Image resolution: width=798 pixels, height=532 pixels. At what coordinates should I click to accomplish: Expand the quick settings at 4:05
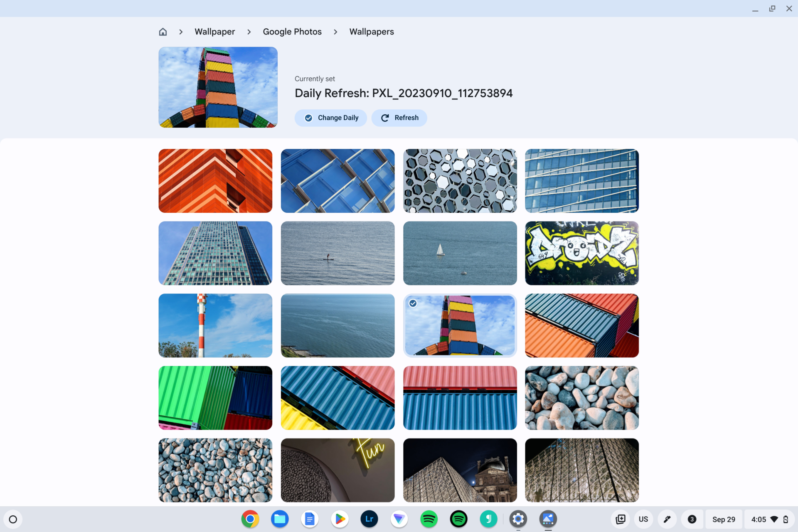tap(769, 520)
